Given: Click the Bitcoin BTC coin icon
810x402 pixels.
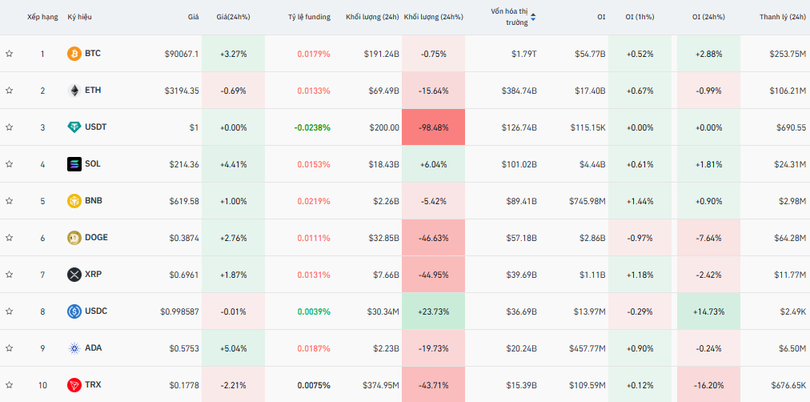Looking at the screenshot, I should 74,53.
